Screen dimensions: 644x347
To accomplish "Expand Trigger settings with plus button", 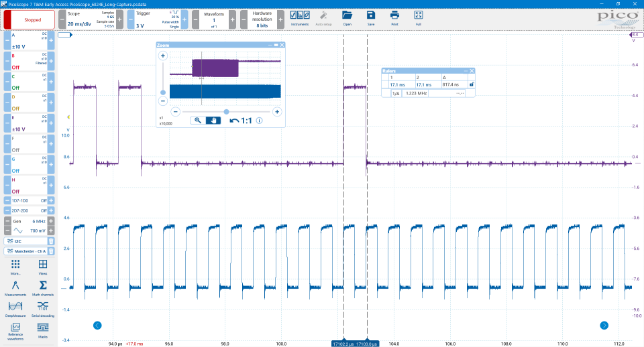I will point(186,19).
